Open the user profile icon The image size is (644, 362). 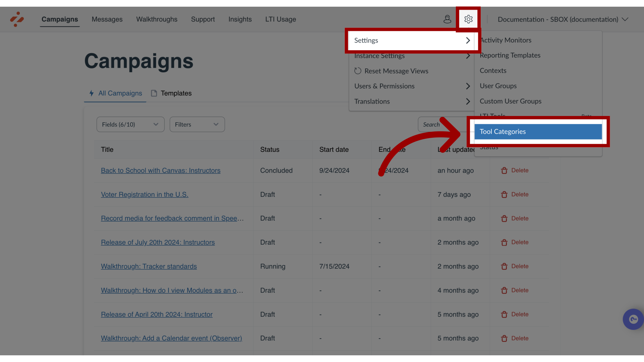click(447, 19)
